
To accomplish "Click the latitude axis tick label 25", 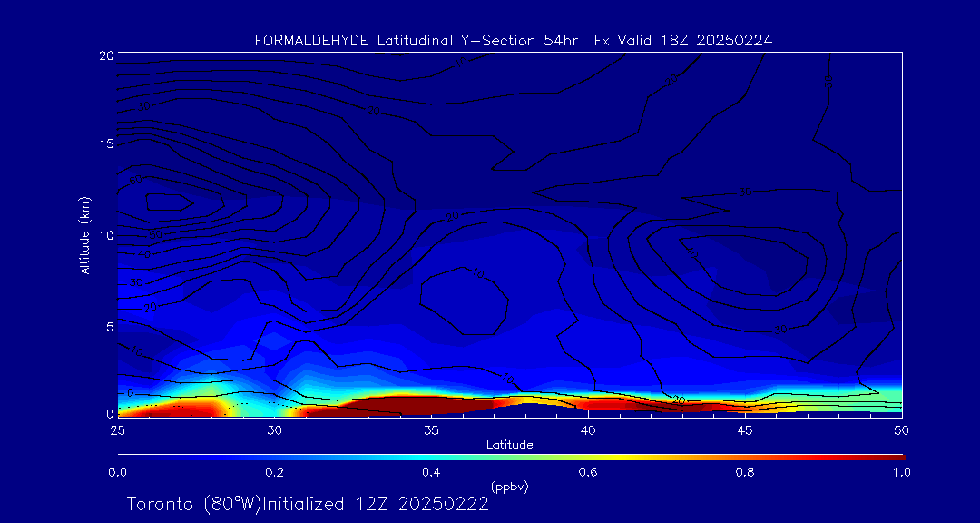I will click(117, 429).
